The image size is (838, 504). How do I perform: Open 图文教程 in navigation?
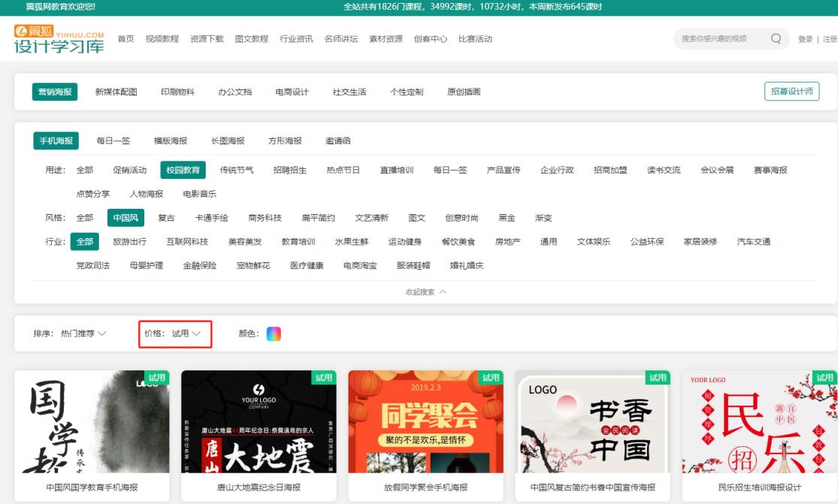tap(251, 39)
